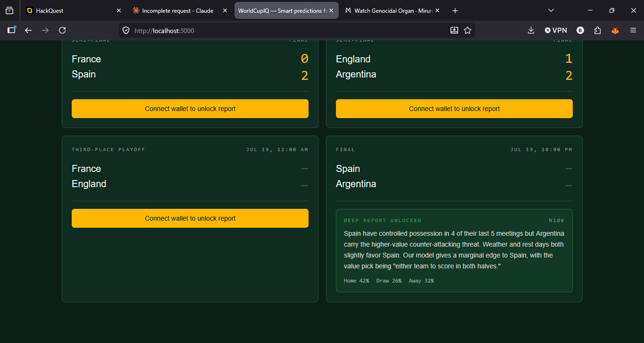Screen dimensions: 644x343
Task: Expand the tab list dropdown arrow
Action: click(x=551, y=10)
